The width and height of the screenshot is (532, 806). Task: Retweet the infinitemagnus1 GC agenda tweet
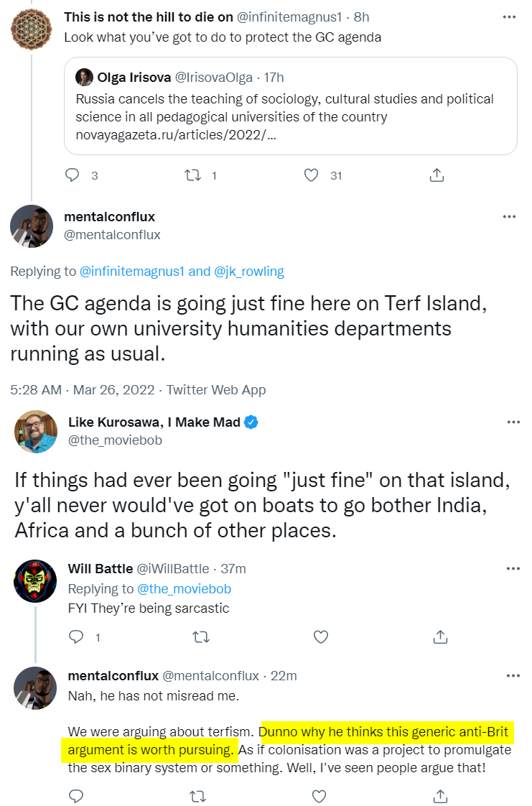tap(193, 175)
